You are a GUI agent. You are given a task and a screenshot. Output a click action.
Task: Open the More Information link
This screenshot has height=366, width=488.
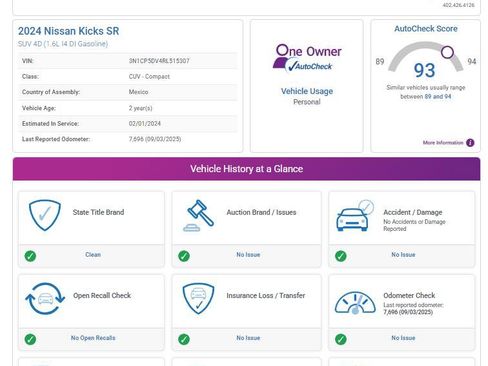[x=443, y=143]
